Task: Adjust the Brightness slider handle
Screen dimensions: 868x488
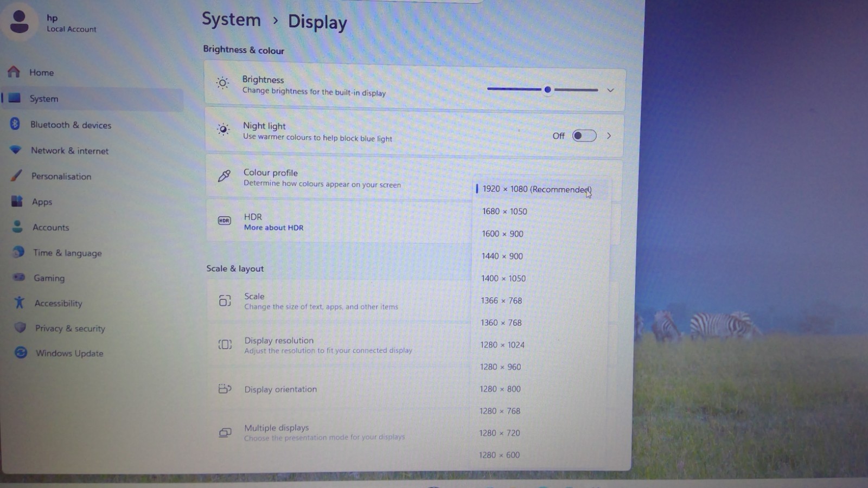Action: click(x=547, y=89)
